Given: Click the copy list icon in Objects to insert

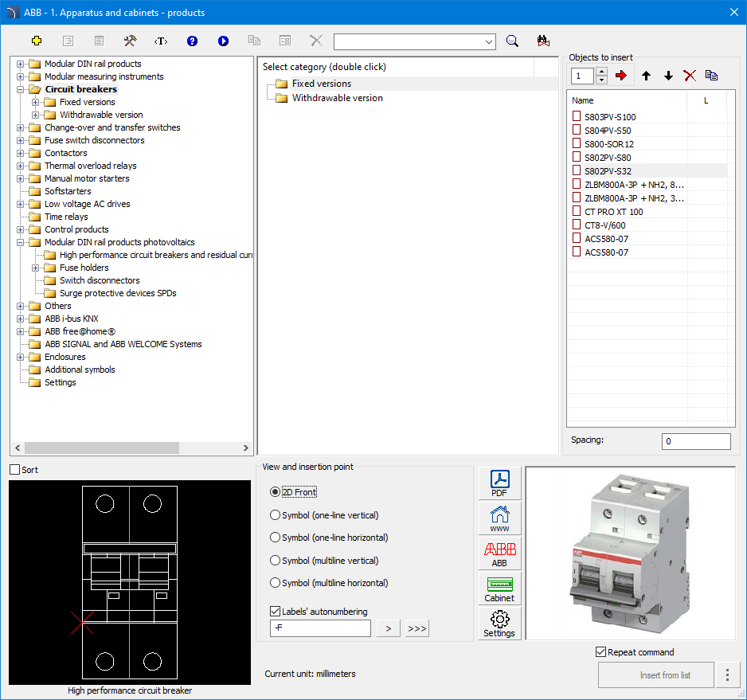Looking at the screenshot, I should 711,76.
